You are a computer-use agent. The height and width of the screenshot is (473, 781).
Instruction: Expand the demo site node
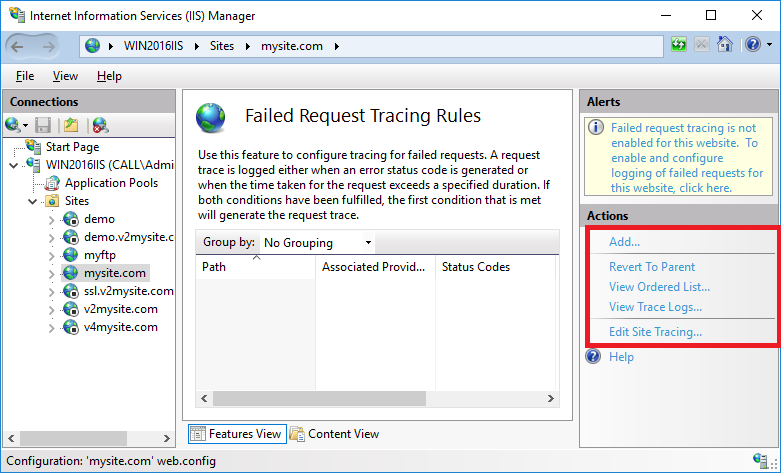pos(52,220)
